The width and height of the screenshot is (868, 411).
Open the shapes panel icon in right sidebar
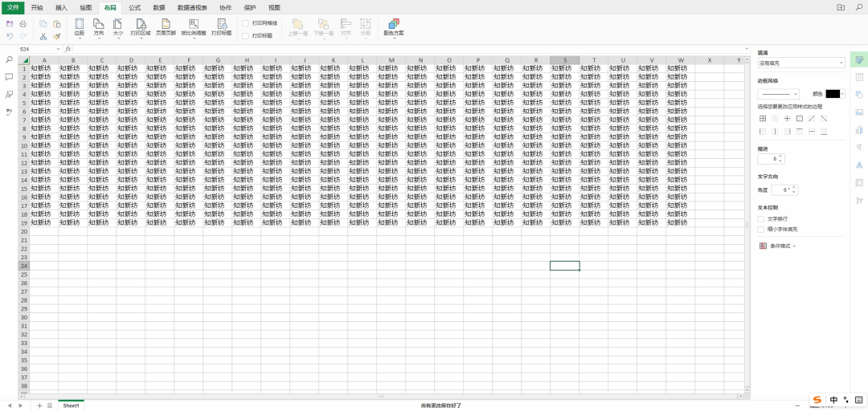tap(859, 95)
